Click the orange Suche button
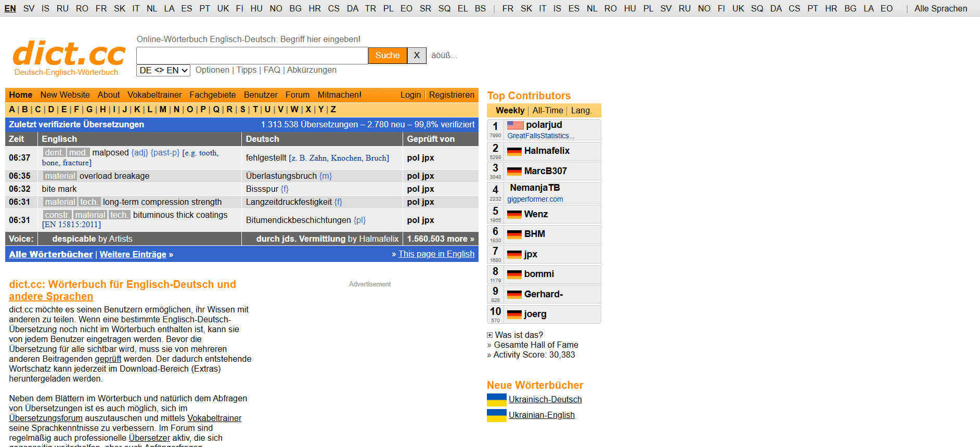This screenshot has height=447, width=980. (x=388, y=56)
